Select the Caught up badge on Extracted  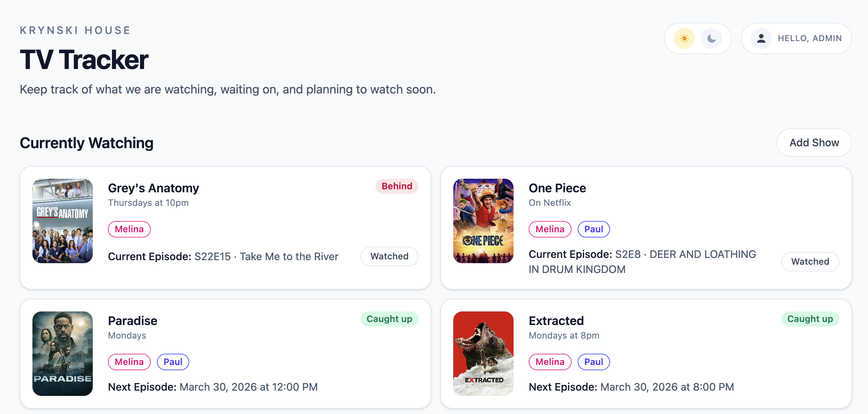(810, 319)
